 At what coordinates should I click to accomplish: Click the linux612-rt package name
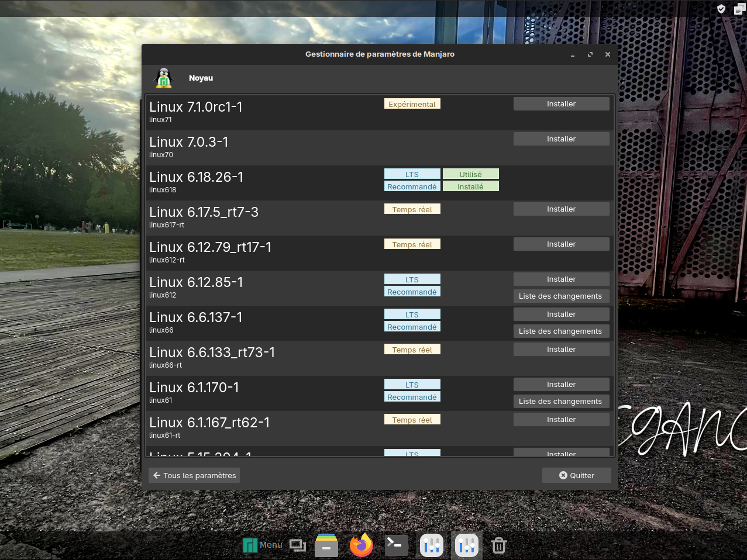[167, 260]
